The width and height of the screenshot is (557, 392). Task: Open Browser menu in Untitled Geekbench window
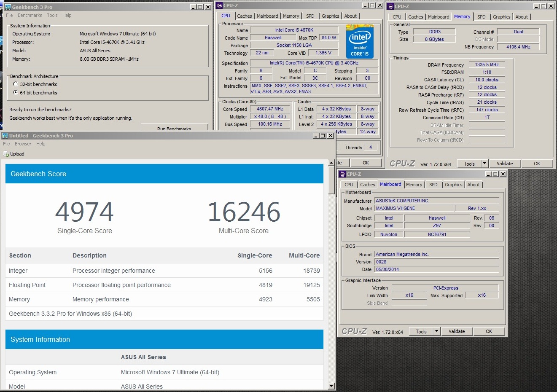pyautogui.click(x=23, y=144)
